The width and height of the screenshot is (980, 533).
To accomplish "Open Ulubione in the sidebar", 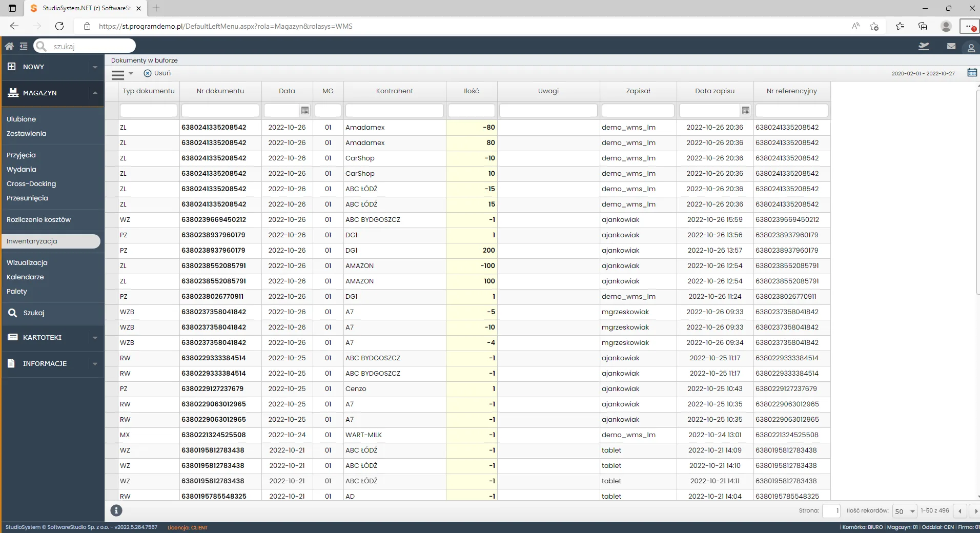I will [x=22, y=119].
